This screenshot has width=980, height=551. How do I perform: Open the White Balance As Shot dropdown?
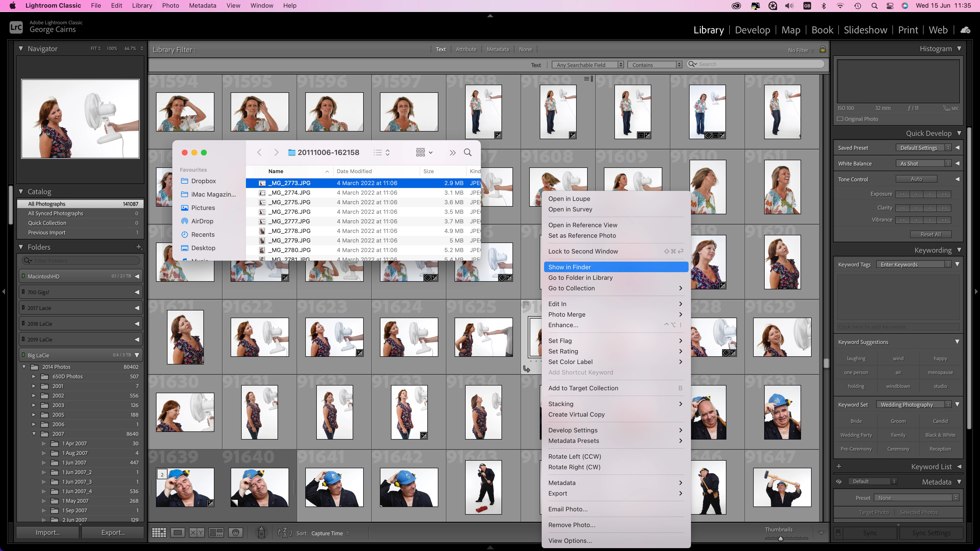click(x=924, y=164)
